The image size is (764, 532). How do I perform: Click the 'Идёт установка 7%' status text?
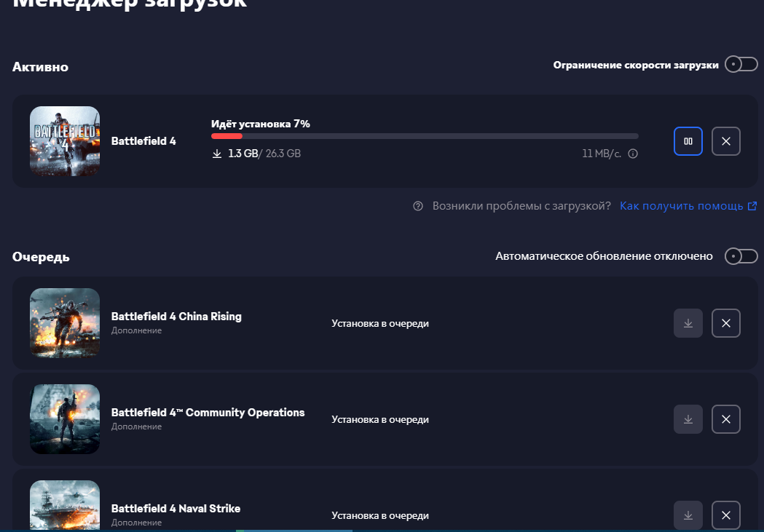[x=261, y=124]
